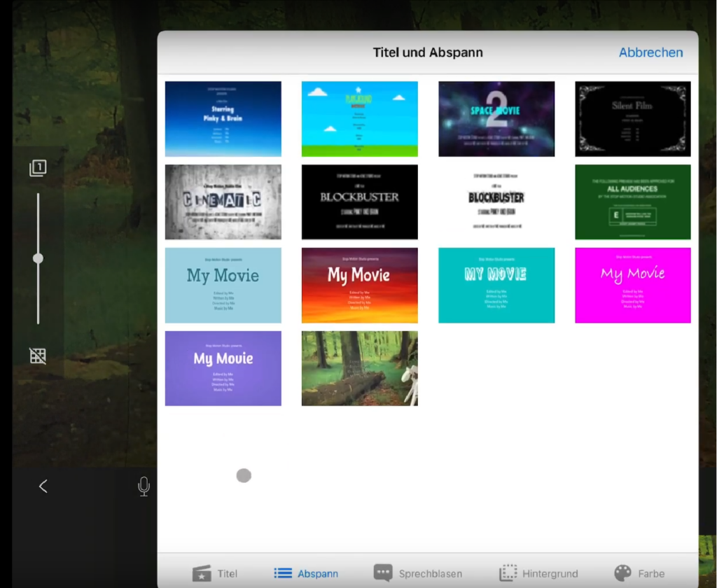Choose the Space Movie credits template

pyautogui.click(x=496, y=119)
